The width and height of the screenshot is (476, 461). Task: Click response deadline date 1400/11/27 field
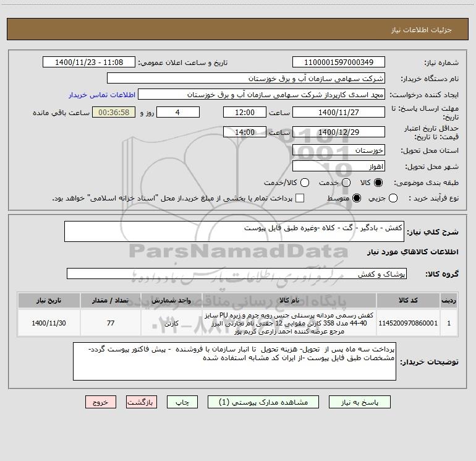(339, 112)
